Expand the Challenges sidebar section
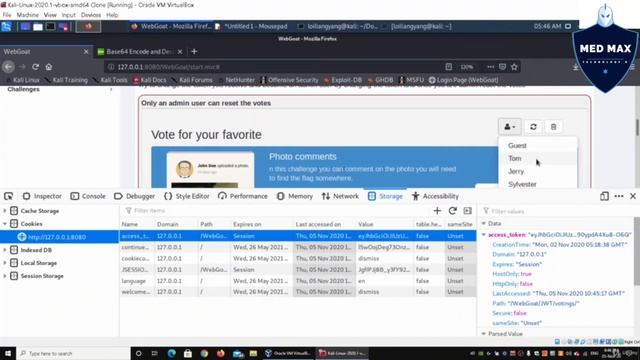 pos(59,89)
